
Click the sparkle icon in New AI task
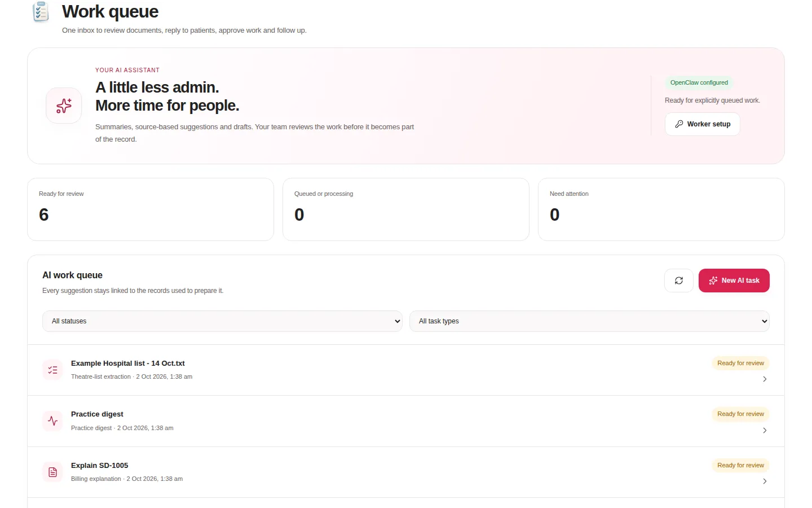click(x=713, y=281)
